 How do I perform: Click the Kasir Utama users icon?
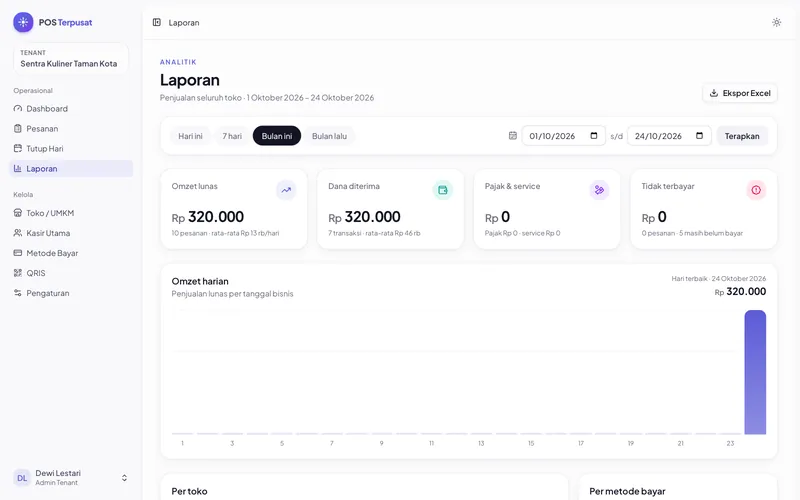pos(18,233)
